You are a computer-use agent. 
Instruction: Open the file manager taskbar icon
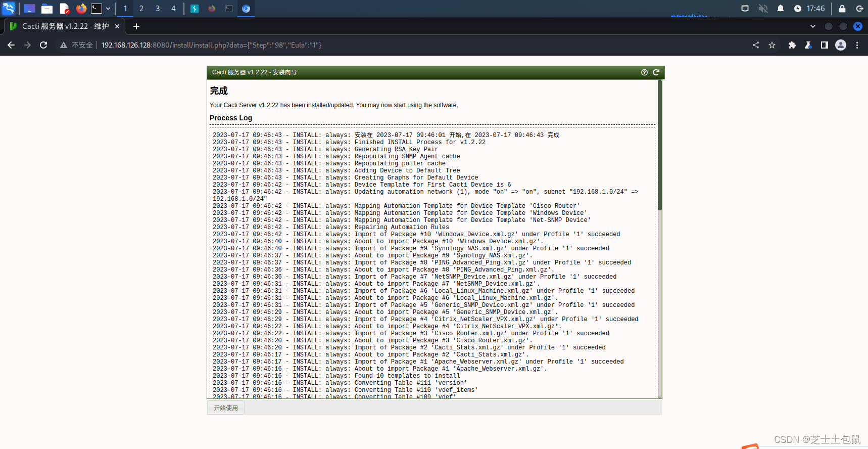(x=47, y=9)
